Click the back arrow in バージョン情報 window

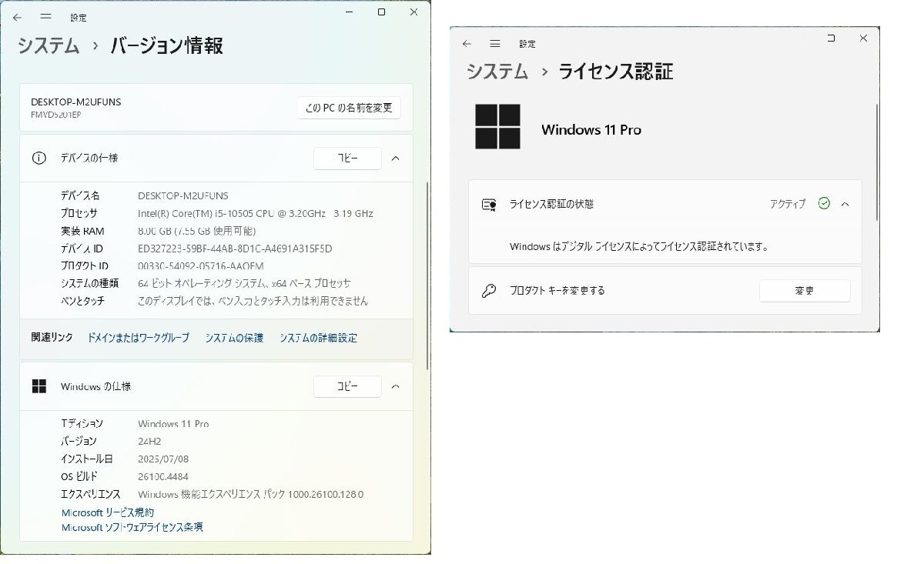[x=17, y=17]
